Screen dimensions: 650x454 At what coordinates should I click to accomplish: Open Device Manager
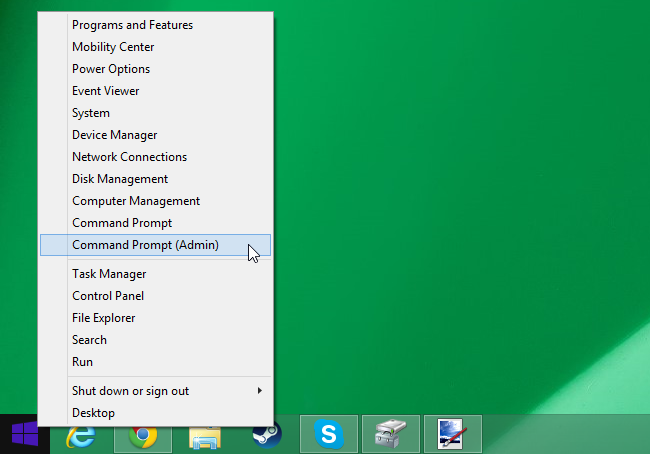tap(155, 135)
